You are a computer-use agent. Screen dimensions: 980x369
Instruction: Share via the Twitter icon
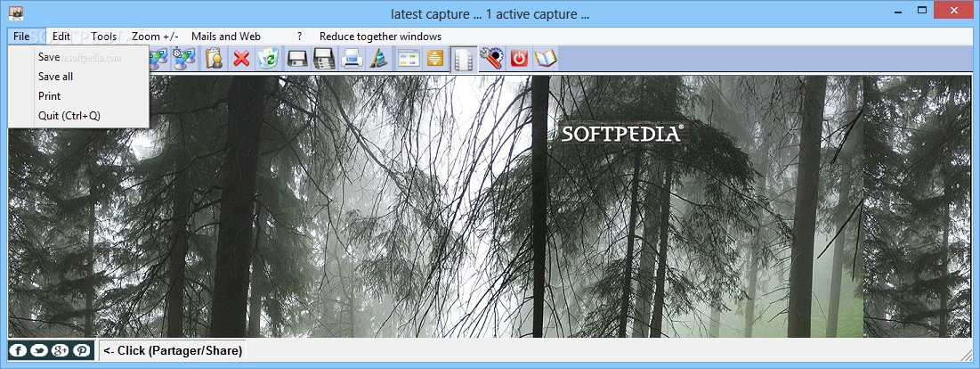click(x=39, y=350)
